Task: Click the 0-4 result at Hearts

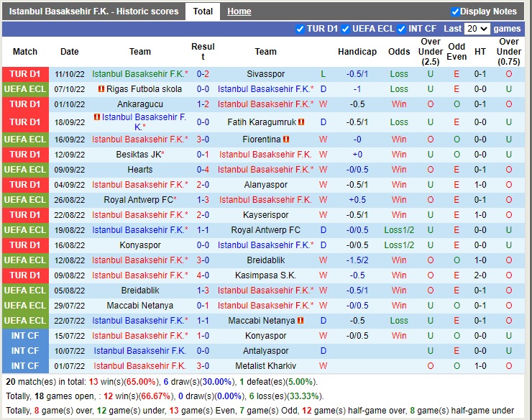Action: click(203, 170)
